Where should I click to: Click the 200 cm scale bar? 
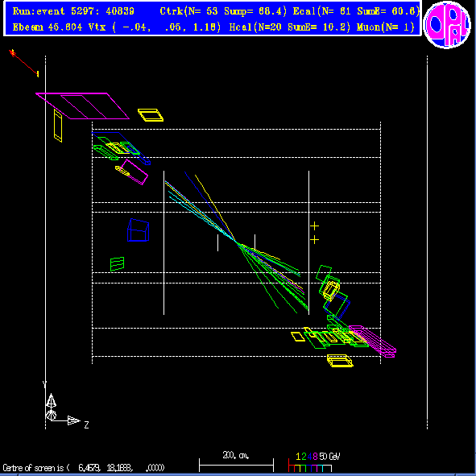click(x=236, y=465)
